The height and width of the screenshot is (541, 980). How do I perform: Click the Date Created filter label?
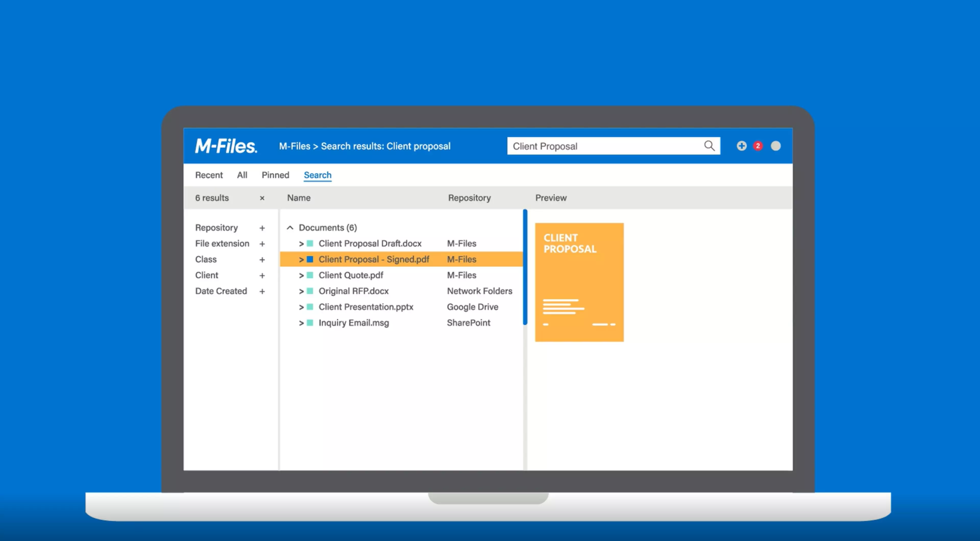221,291
